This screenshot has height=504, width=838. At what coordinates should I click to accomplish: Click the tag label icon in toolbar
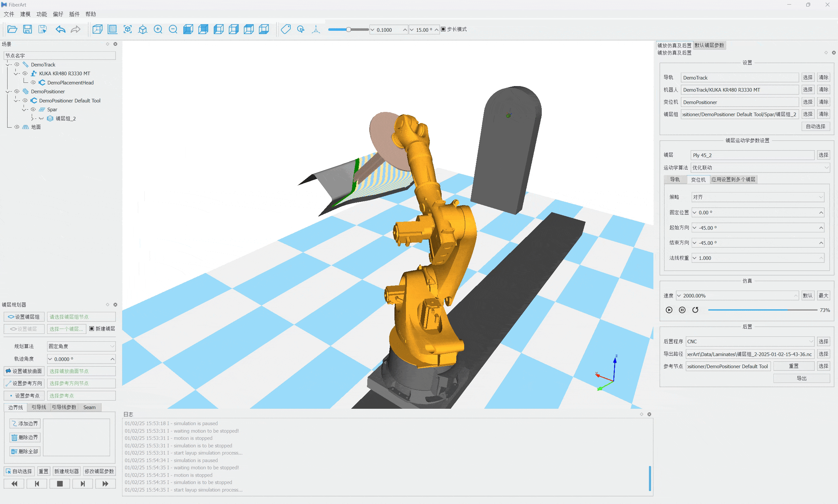point(286,29)
